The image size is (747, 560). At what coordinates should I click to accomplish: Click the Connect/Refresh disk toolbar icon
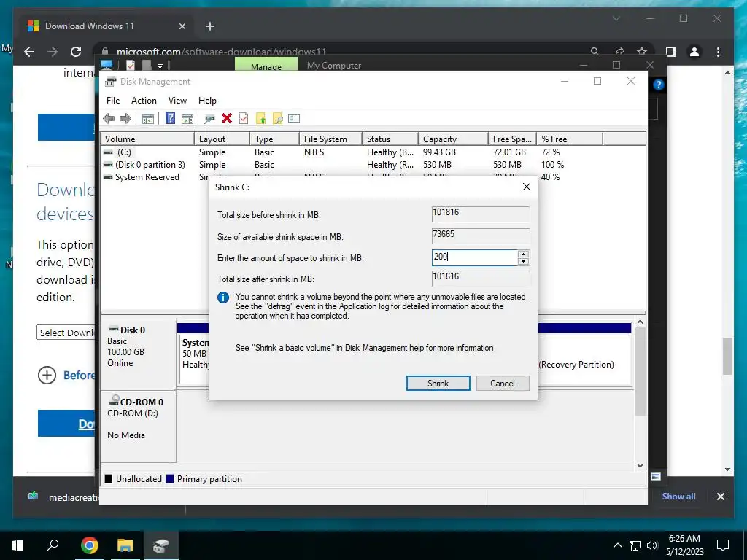coord(209,119)
